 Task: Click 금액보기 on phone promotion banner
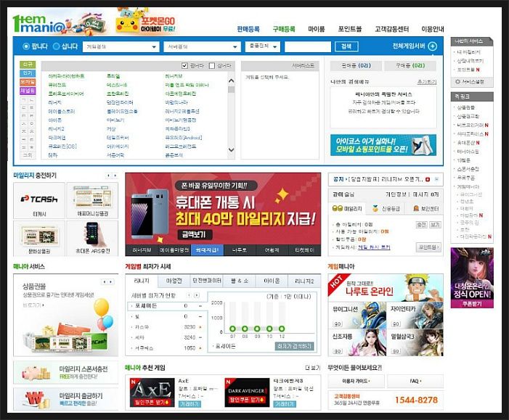pyautogui.click(x=196, y=234)
